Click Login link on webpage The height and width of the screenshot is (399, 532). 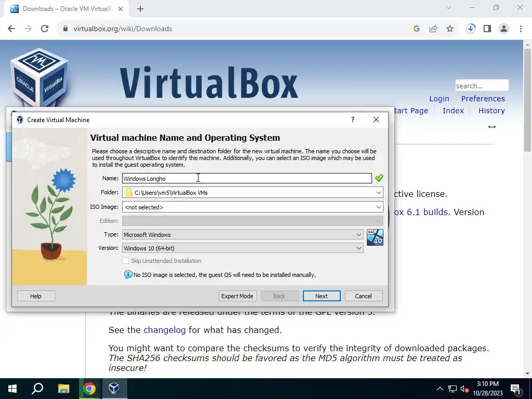[439, 99]
